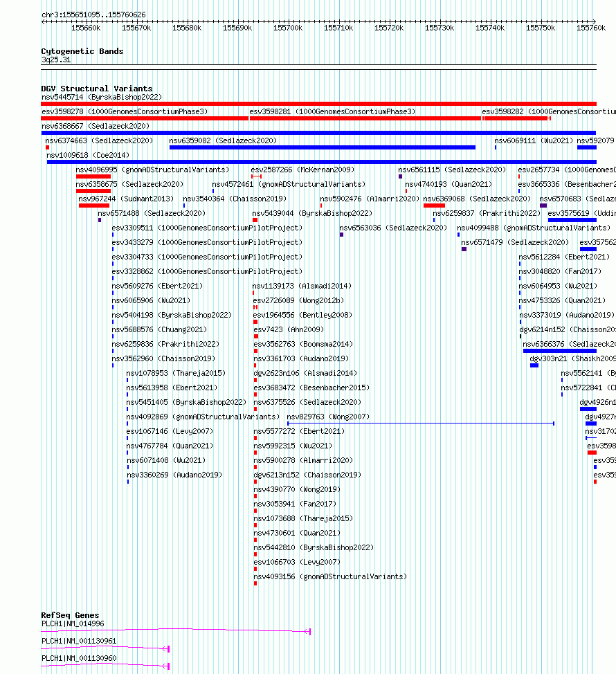Click the nsv829763 (Wong2007) label
The width and height of the screenshot is (616, 674).
(328, 417)
